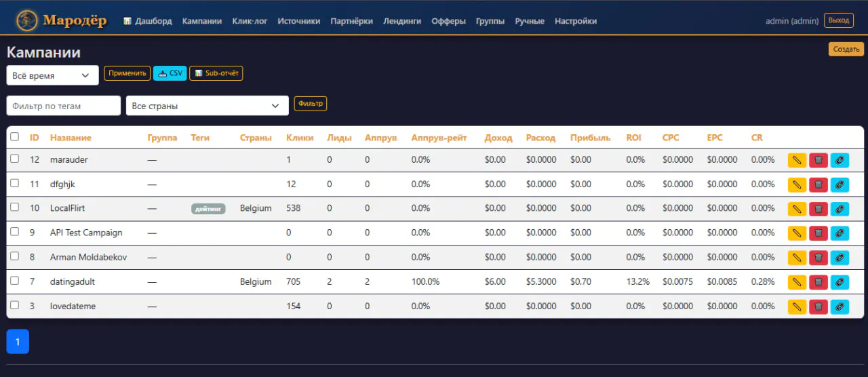Viewport: 868px width, 377px height.
Task: Click blue link icon in LocalFlirt row
Action: tap(840, 209)
